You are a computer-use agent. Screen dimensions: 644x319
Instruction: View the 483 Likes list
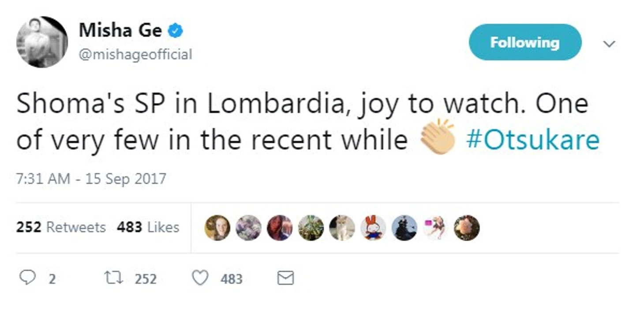tap(148, 227)
